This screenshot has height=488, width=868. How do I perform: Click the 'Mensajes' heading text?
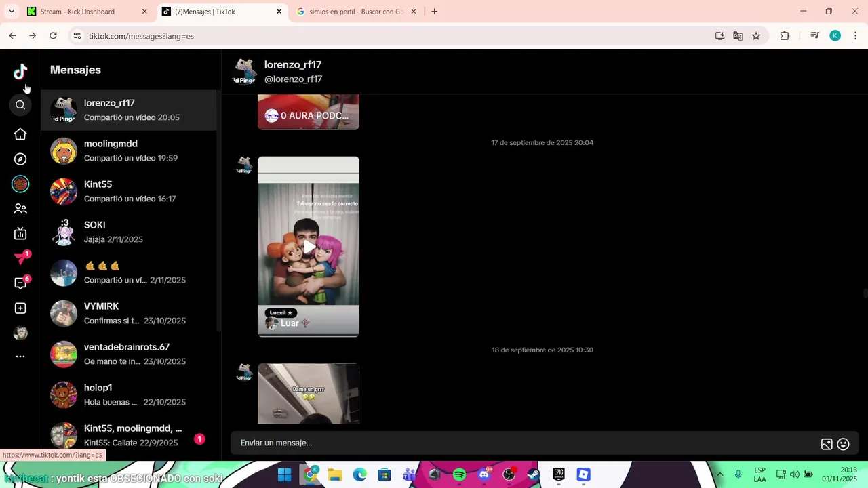click(x=75, y=70)
